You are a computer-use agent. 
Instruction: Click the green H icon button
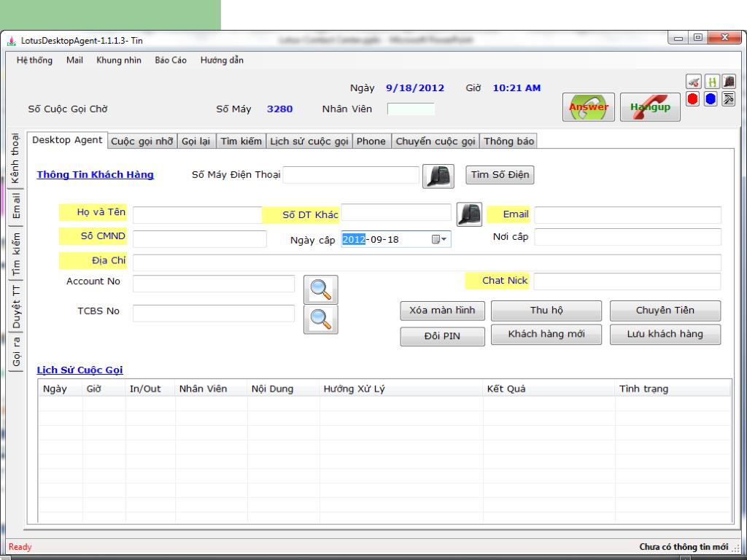coord(712,82)
